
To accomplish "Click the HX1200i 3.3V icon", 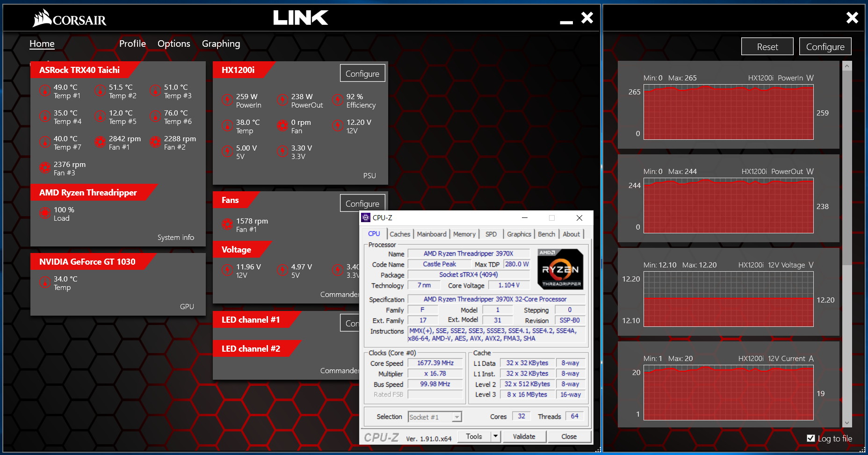I will click(282, 152).
